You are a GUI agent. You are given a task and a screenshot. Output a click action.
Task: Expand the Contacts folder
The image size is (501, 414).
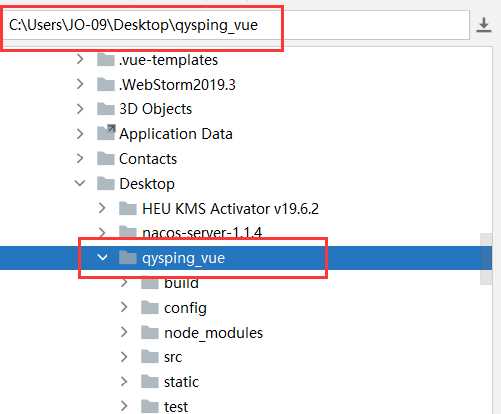80,159
